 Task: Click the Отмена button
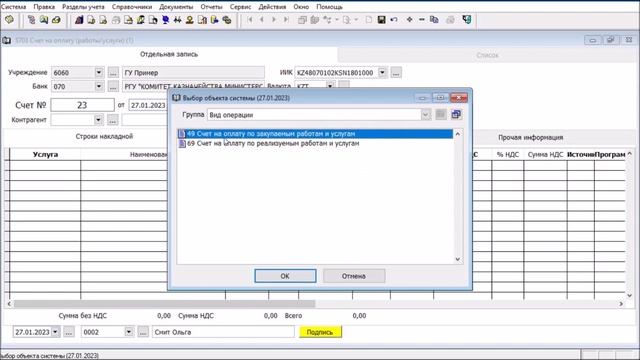[354, 276]
